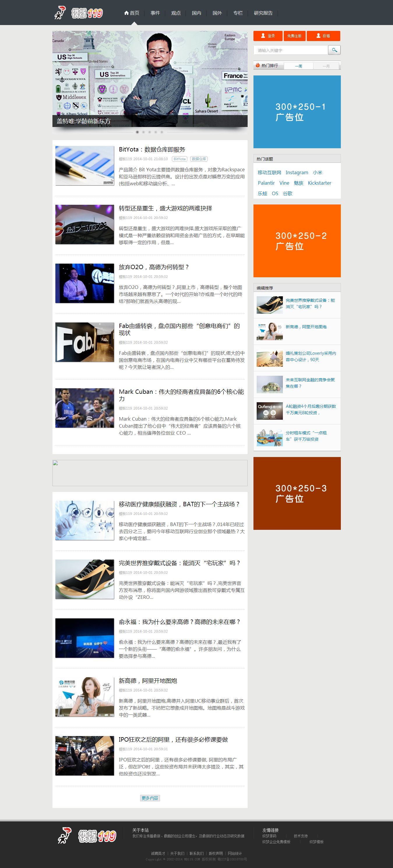Open the 事件 nav item
The height and width of the screenshot is (868, 393).
coord(155,13)
